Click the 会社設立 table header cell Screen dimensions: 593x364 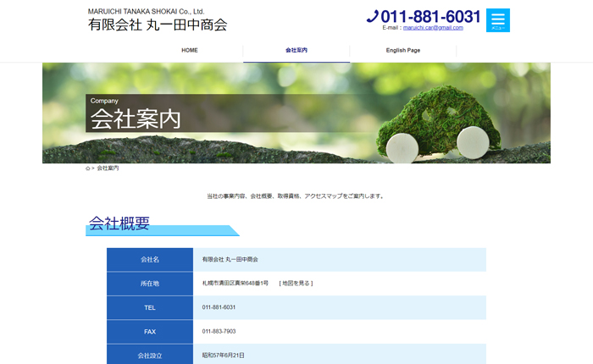150,355
